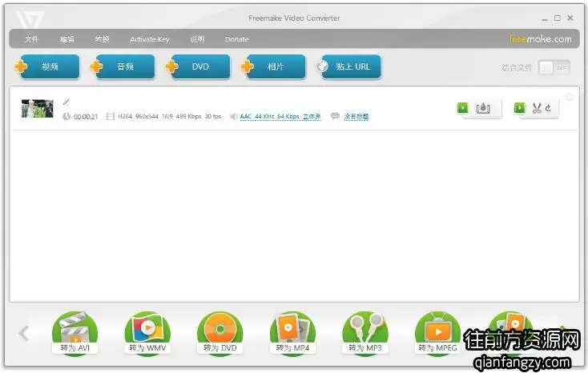
Task: Visit the freemake.com logo link
Action: [x=541, y=38]
